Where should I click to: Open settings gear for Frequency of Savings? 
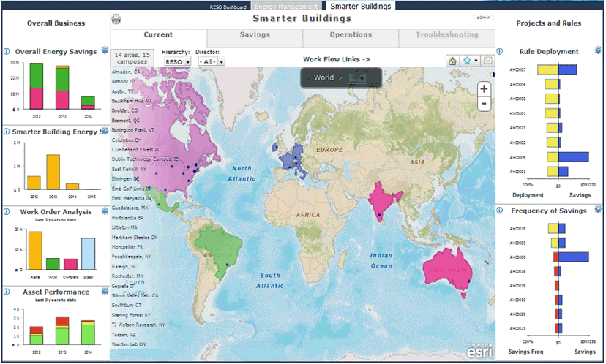[598, 209]
